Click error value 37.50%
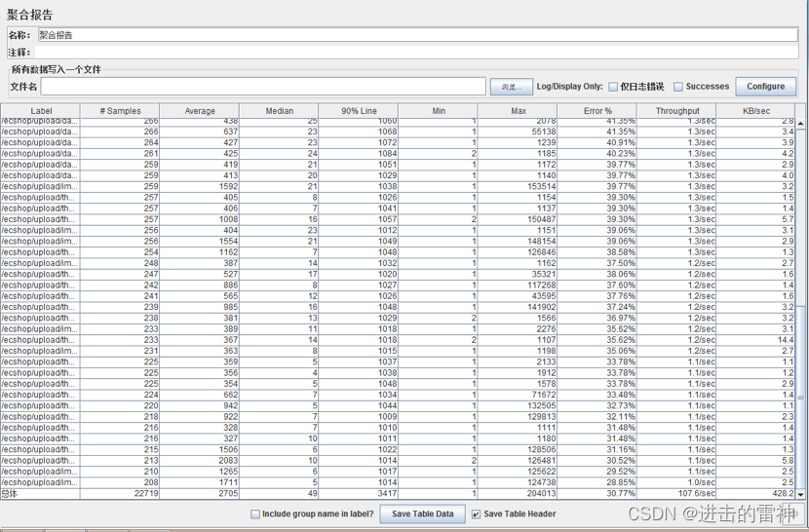The width and height of the screenshot is (809, 532). click(x=621, y=263)
